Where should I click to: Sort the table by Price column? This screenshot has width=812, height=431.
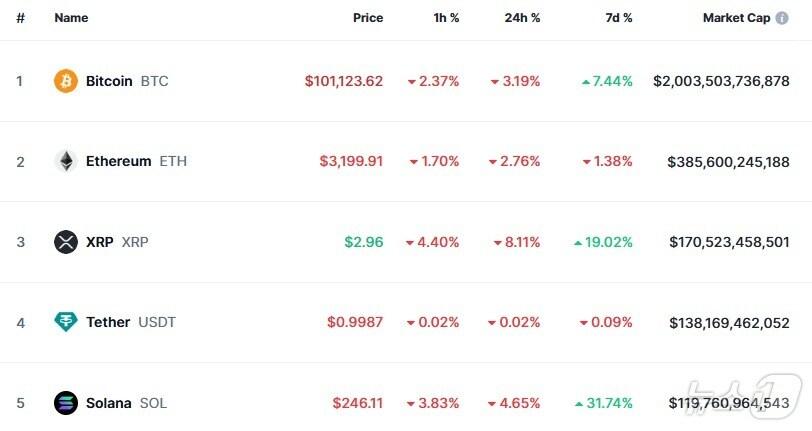[x=367, y=18]
